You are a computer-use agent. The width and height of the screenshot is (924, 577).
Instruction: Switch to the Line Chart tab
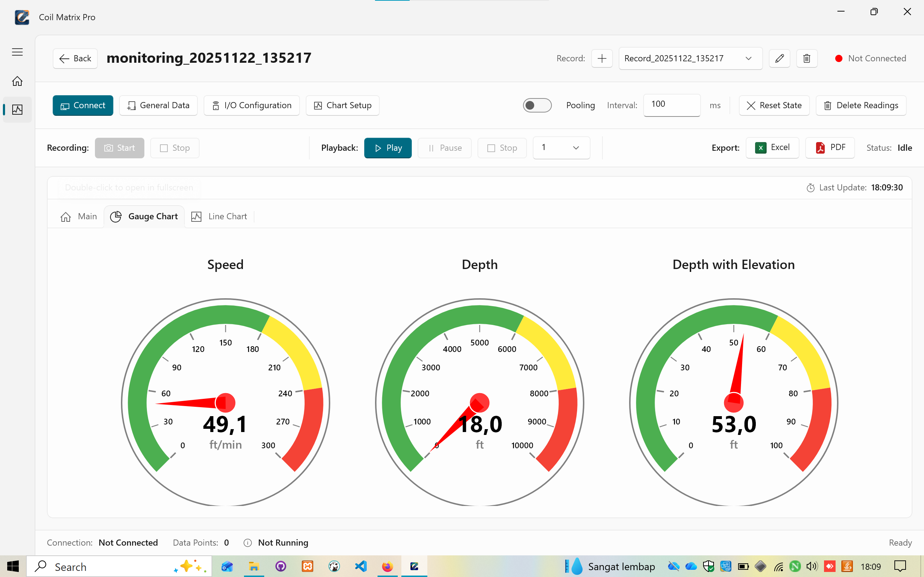point(219,216)
